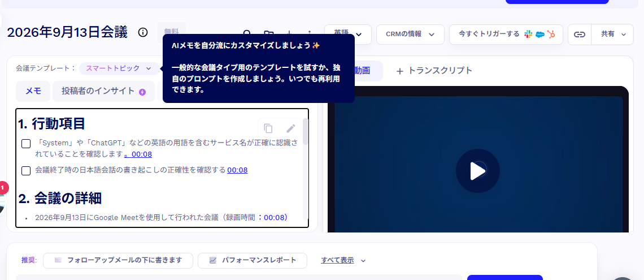This screenshot has width=644, height=280.
Task: Click the search magnifier icon in the toolbar
Action: (247, 33)
